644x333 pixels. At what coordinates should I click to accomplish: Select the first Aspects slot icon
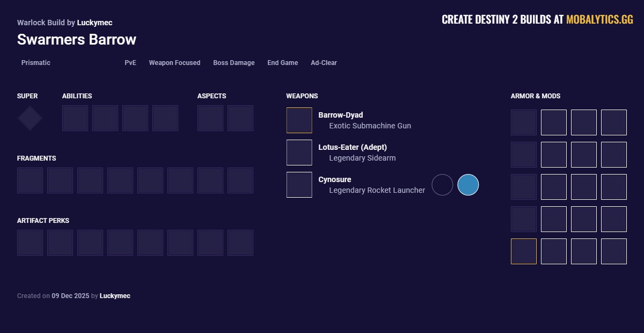210,118
